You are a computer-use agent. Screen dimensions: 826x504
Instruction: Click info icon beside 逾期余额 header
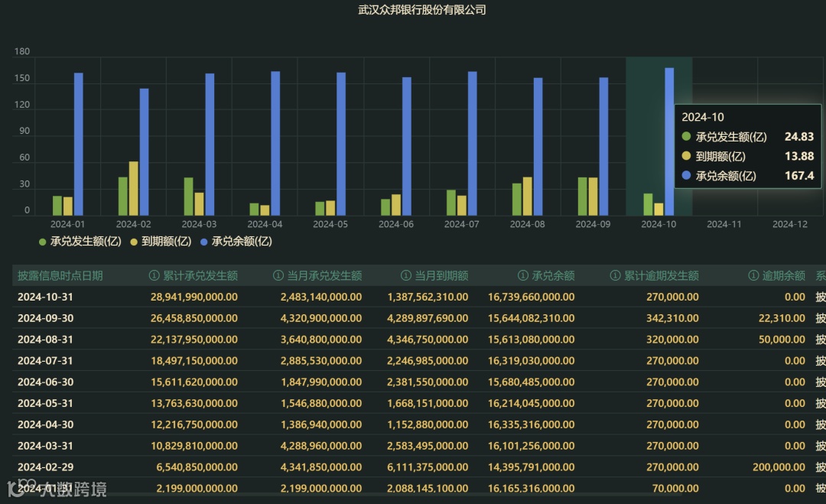pyautogui.click(x=753, y=275)
